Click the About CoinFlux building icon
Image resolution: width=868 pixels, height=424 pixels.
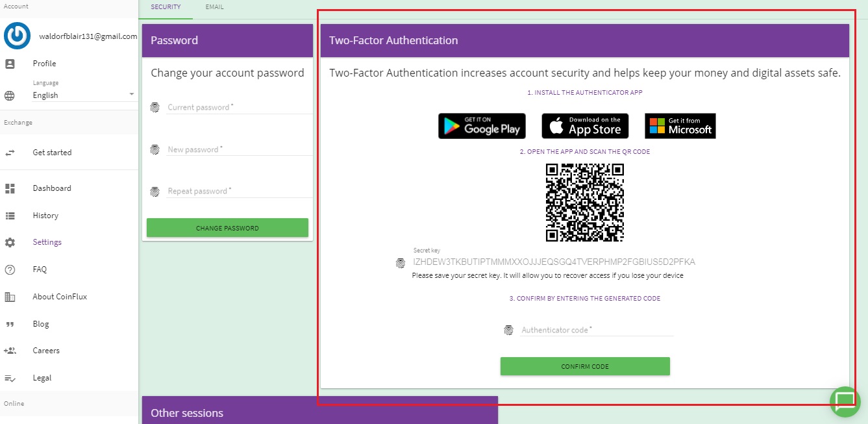pyautogui.click(x=10, y=297)
